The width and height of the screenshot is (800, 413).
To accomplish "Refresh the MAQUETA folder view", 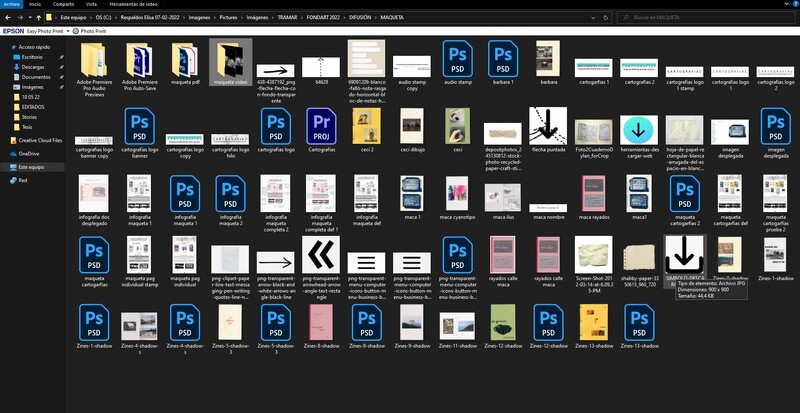I will point(606,17).
